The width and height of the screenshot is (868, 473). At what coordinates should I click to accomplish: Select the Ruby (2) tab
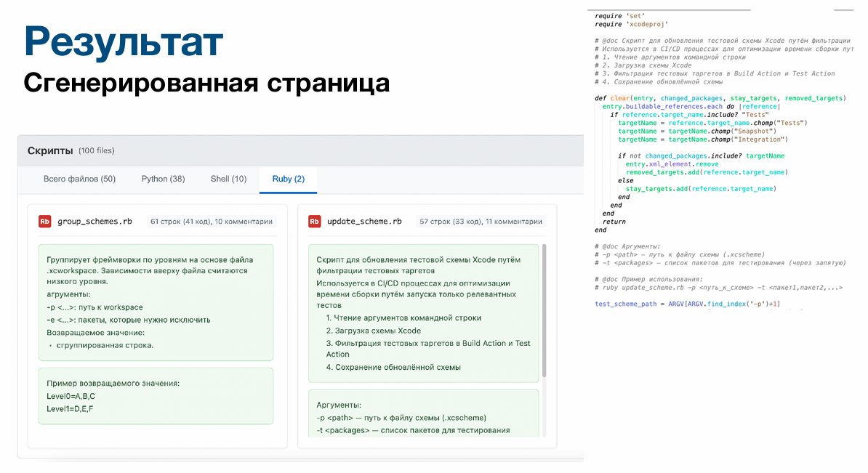tap(288, 179)
